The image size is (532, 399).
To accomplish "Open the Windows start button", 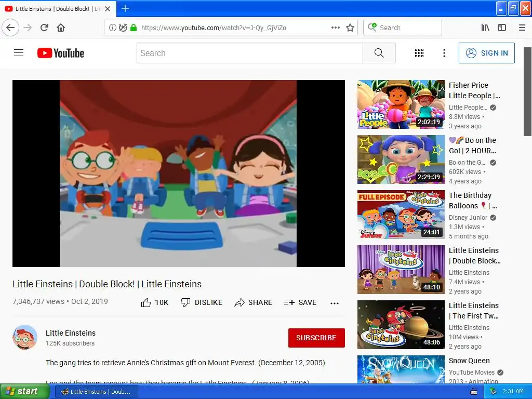I will point(24,392).
